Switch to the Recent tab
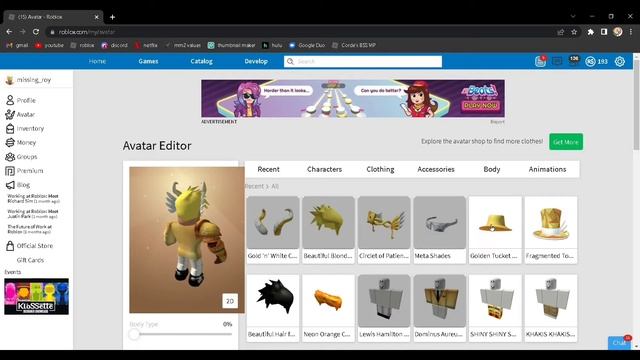Viewport: 640px width, 360px height. coord(269,169)
